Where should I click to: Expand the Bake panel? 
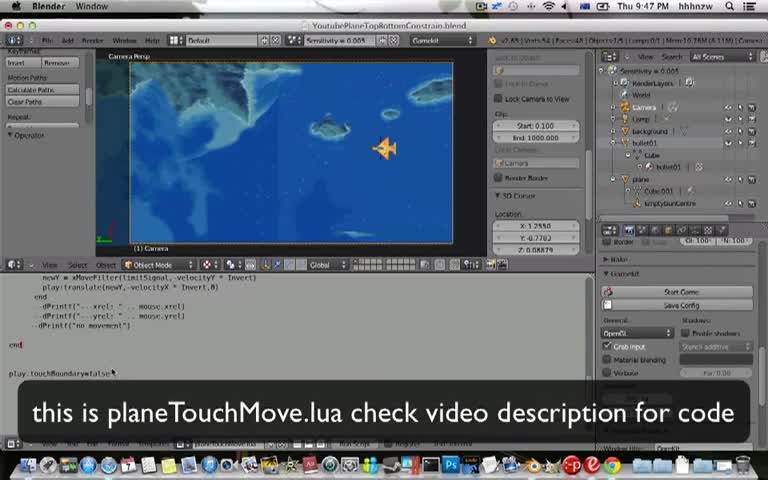pos(606,259)
